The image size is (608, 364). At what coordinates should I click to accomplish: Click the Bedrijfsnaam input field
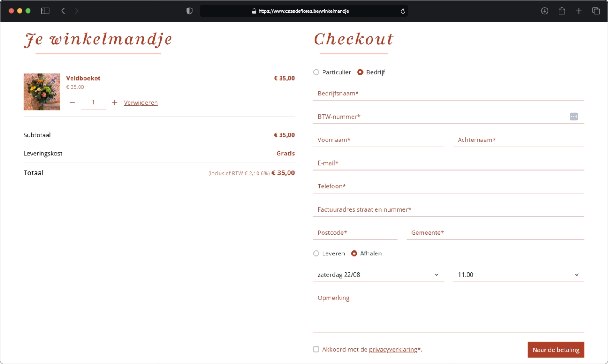point(448,94)
